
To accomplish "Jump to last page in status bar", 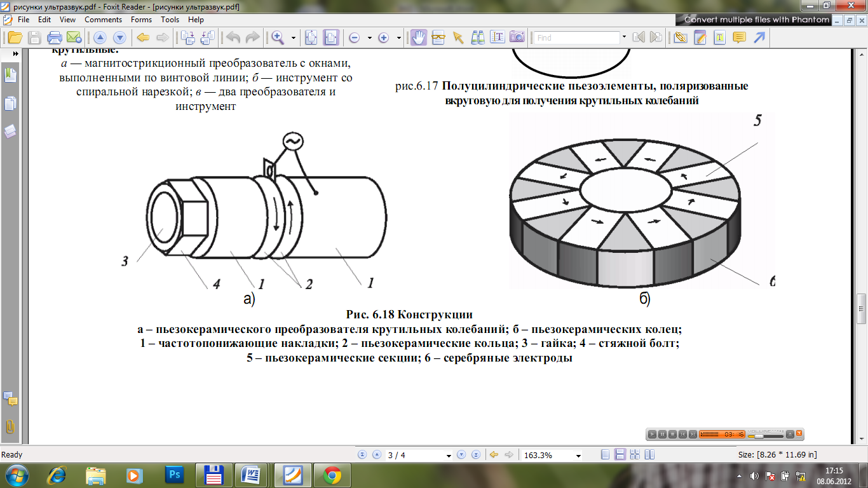I will click(475, 455).
